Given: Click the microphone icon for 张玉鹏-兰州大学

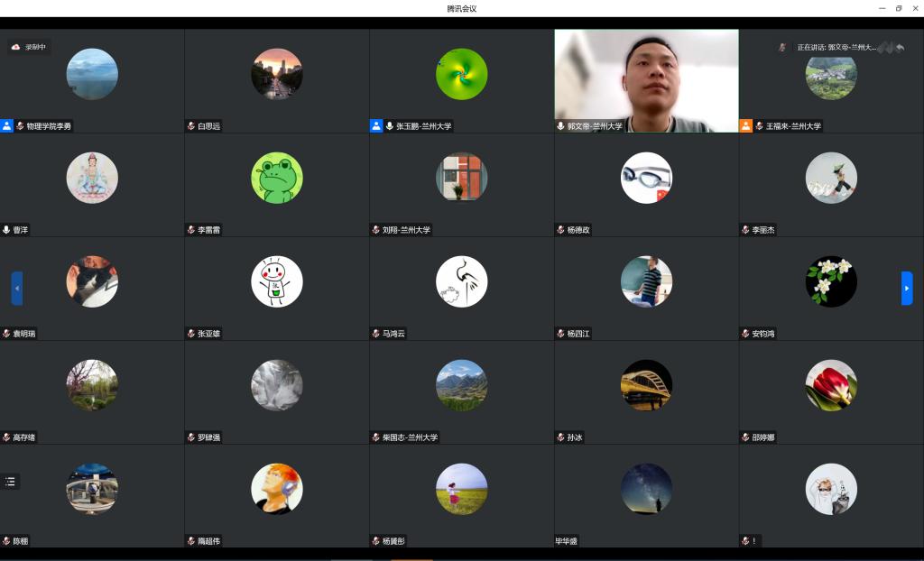Looking at the screenshot, I should (390, 126).
